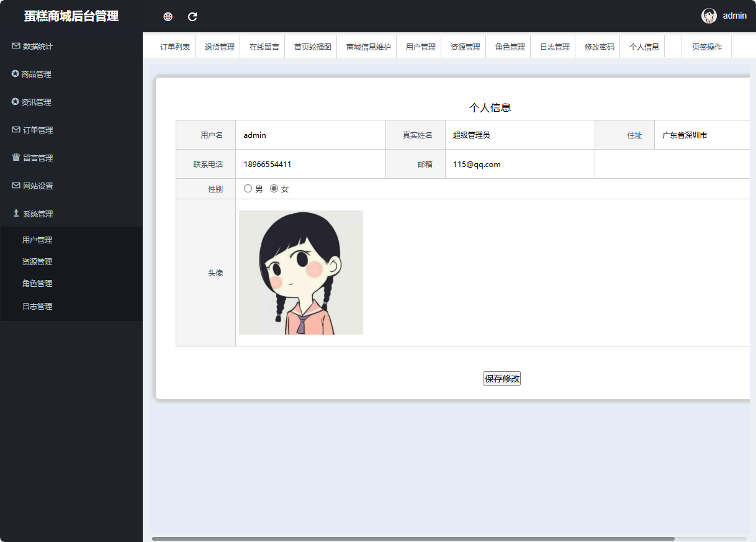756x542 pixels.
Task: Select the envelope icon beside 数据统计
Action: (16, 46)
